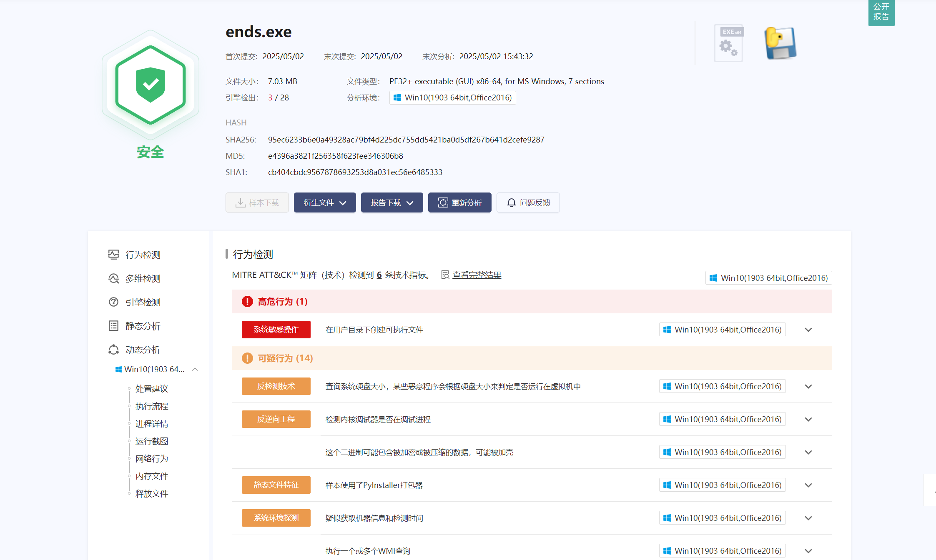The image size is (936, 560).
Task: Click the 问题反馈 bell button
Action: (528, 202)
